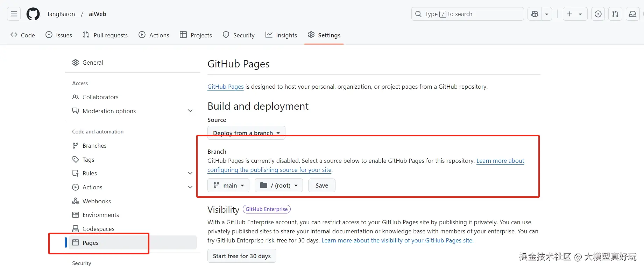644x269 pixels.
Task: Click the Branches git-branch icon
Action: pos(76,146)
